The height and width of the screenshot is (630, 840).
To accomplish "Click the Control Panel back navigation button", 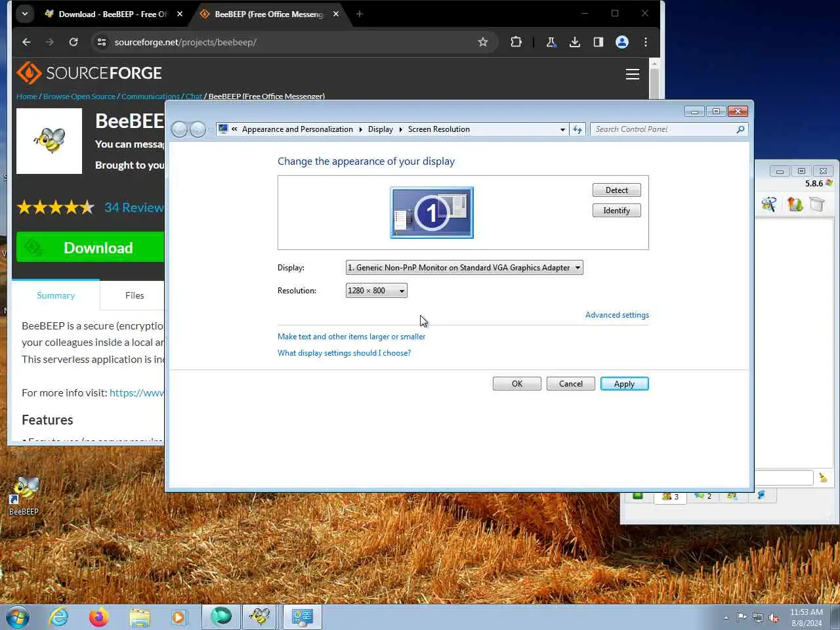I will [179, 129].
